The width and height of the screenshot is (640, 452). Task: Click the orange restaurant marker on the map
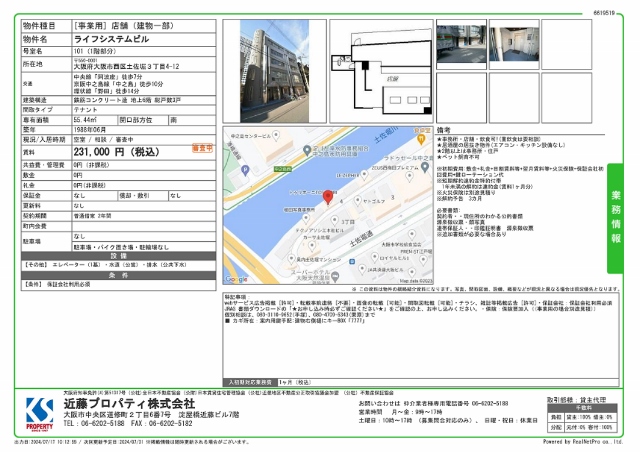pyautogui.click(x=421, y=140)
